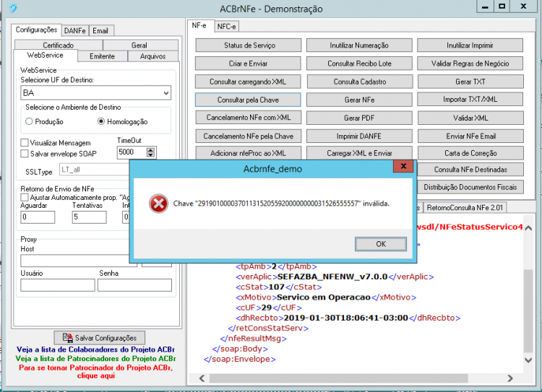Open the Emitente settings tab
The width and height of the screenshot is (542, 392).
[x=103, y=56]
